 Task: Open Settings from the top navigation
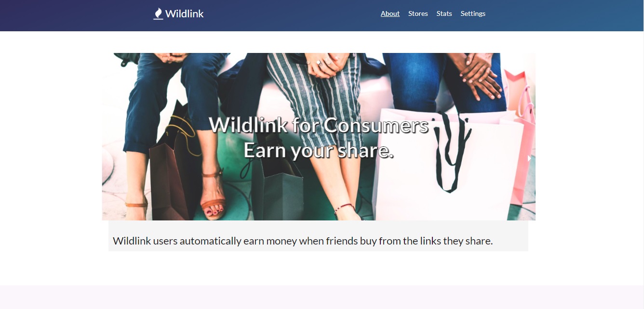(473, 13)
